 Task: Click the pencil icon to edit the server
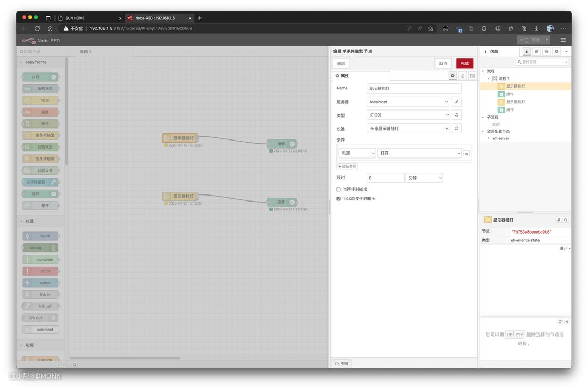pos(457,102)
